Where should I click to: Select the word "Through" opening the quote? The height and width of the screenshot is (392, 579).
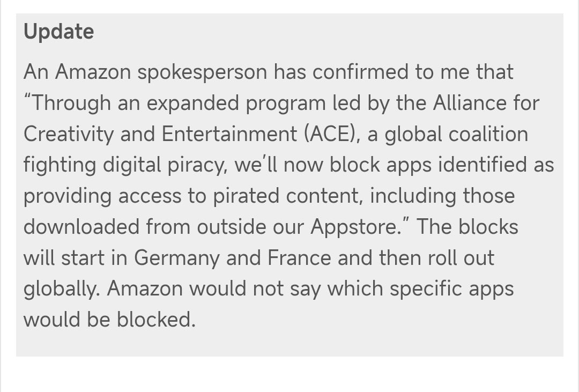pyautogui.click(x=72, y=103)
